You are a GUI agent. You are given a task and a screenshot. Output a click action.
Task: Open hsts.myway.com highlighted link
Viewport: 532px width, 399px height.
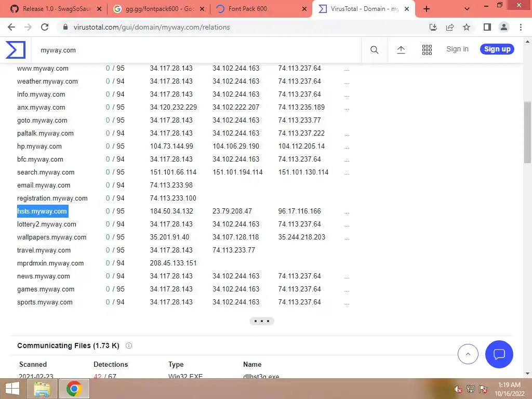point(42,211)
